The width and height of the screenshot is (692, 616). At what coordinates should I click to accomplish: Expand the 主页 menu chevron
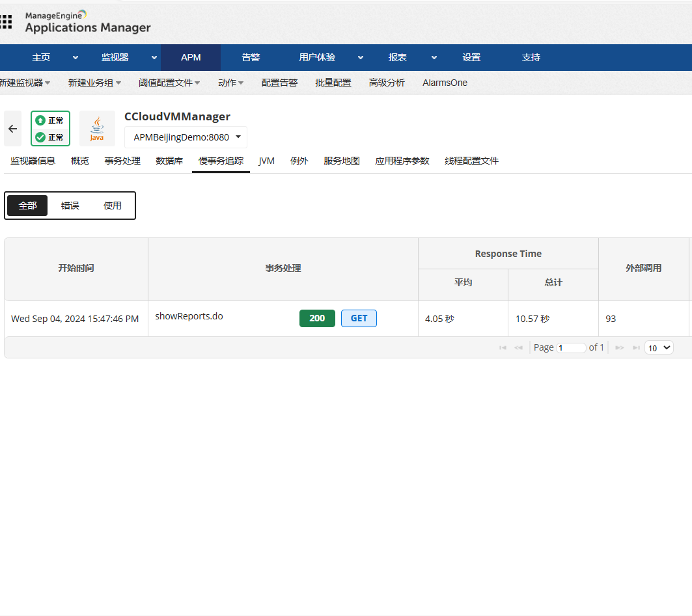76,57
